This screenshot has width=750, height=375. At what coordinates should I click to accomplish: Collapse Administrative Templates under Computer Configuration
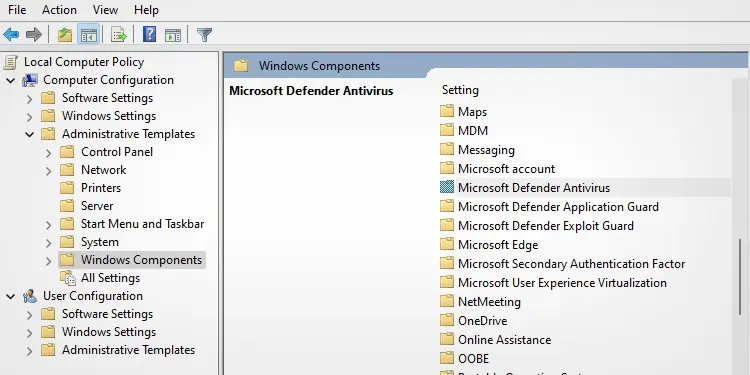pos(30,134)
